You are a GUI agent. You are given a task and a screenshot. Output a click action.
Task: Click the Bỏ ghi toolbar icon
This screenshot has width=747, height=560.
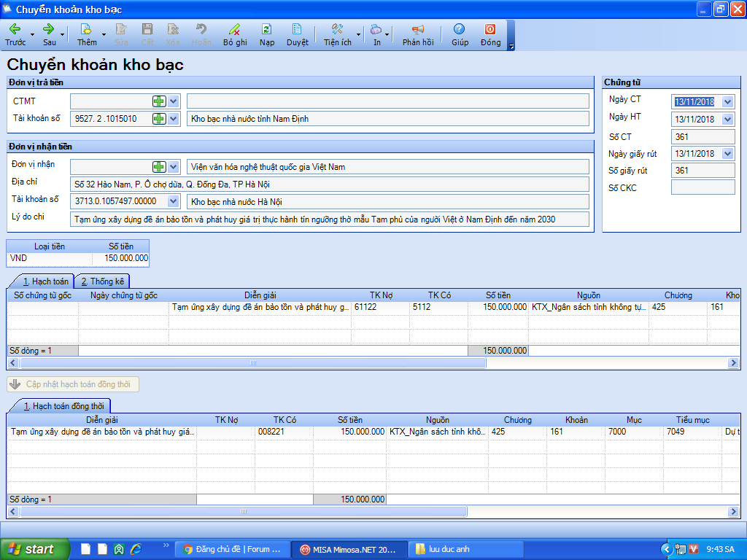click(234, 29)
